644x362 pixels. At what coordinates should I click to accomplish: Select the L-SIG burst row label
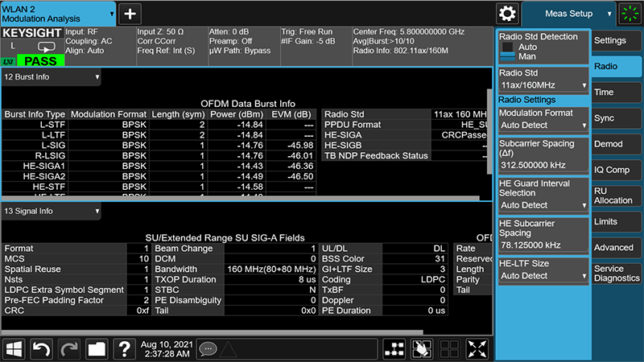(53, 146)
